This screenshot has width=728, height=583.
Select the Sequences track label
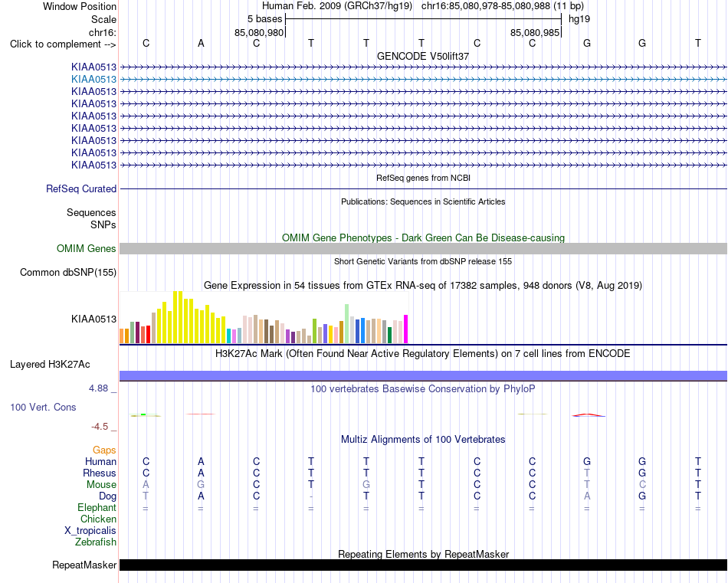point(91,212)
